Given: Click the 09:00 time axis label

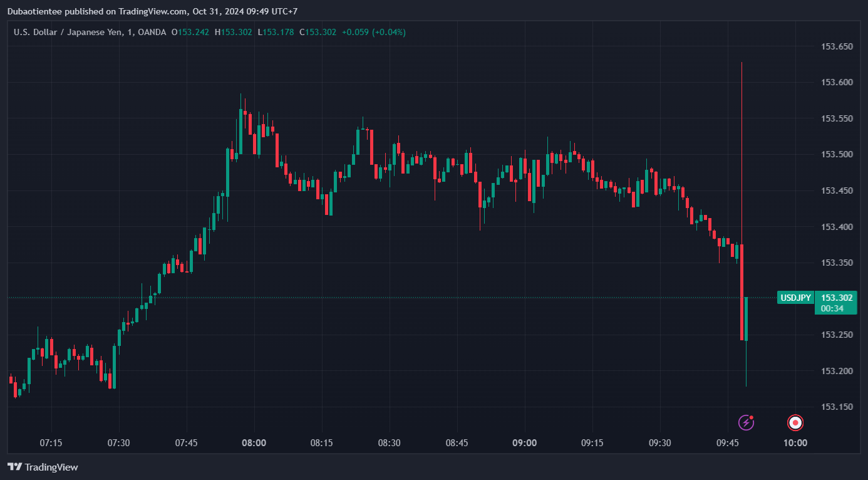Looking at the screenshot, I should pyautogui.click(x=524, y=443).
